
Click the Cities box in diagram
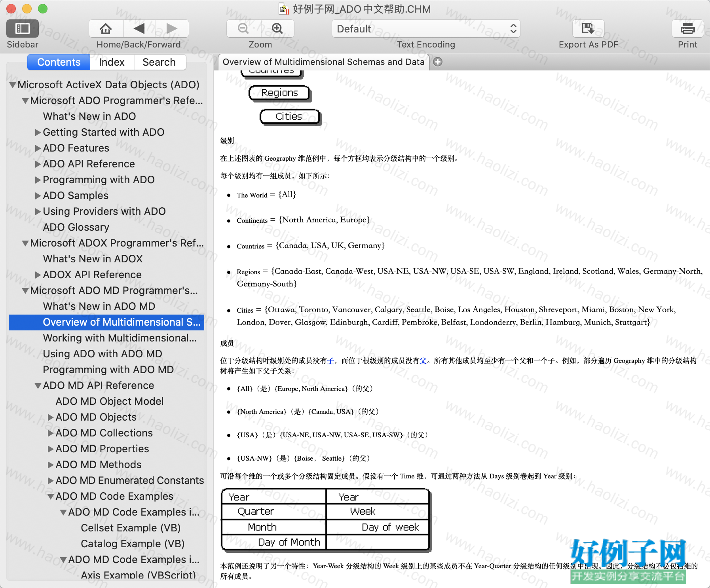click(290, 117)
